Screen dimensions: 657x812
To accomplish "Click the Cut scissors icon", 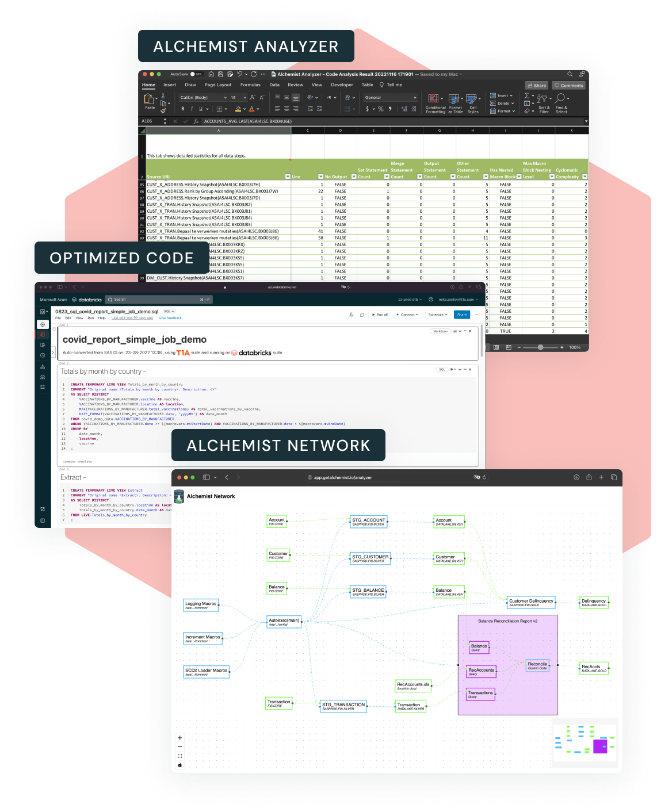I will coord(163,96).
